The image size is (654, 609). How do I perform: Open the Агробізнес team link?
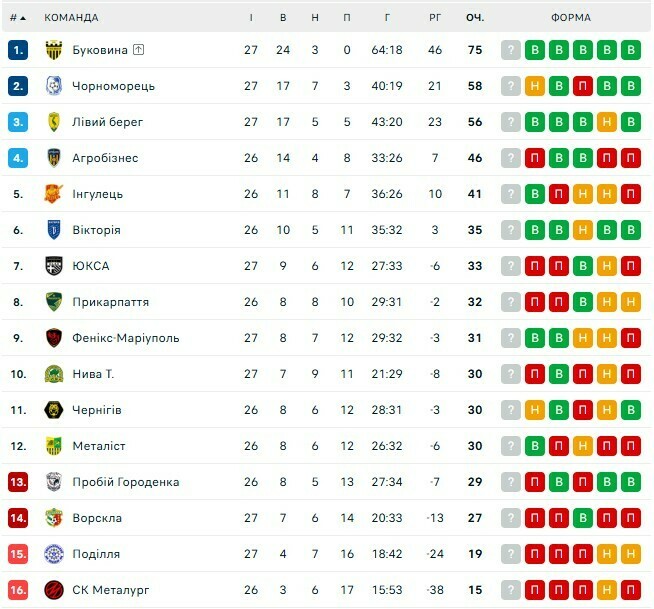click(x=105, y=158)
